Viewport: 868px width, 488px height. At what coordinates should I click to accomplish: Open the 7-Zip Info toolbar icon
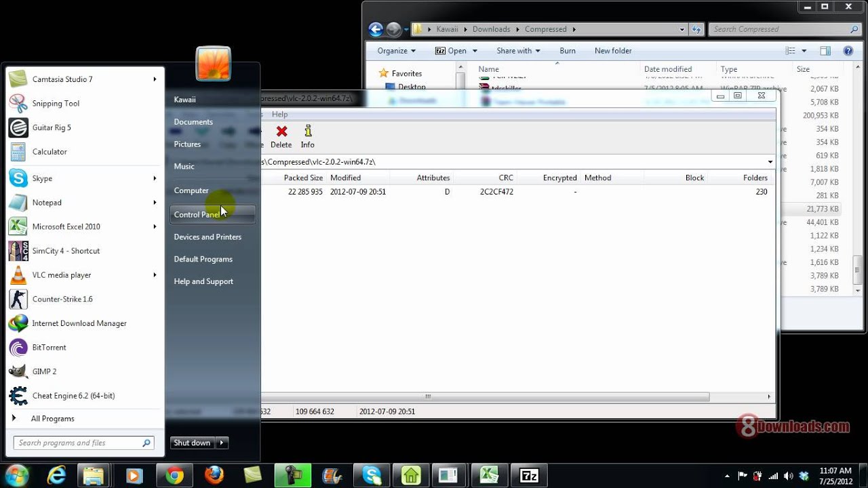tap(307, 136)
